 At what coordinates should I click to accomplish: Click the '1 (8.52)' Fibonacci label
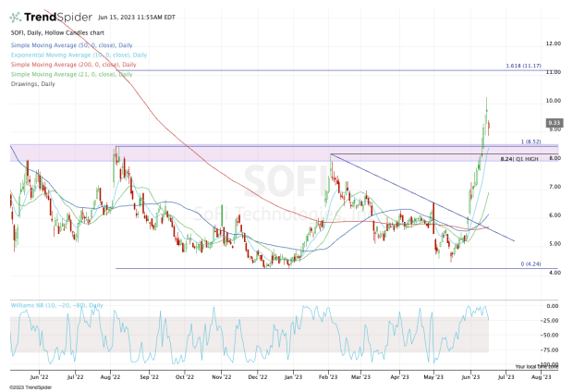pos(531,141)
